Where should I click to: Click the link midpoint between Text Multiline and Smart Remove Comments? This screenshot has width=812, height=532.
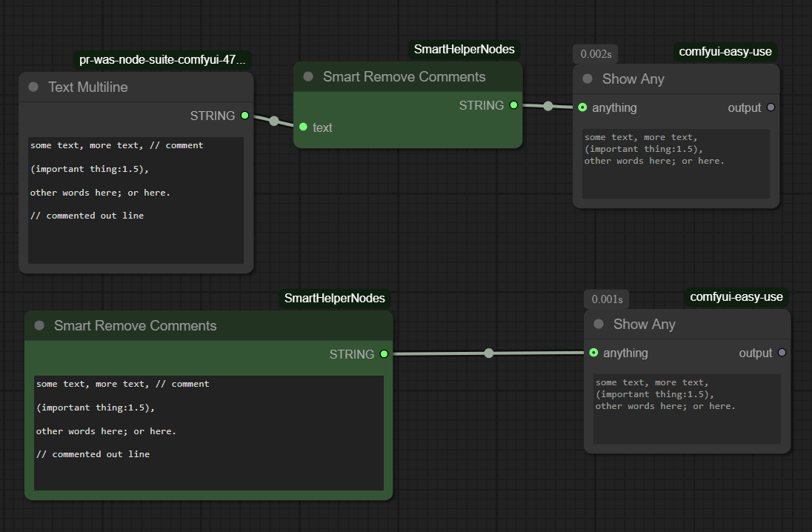pos(274,122)
